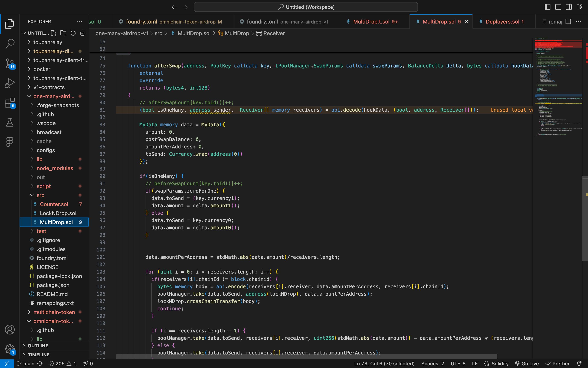Customize layout from title bar icon
588x368 pixels.
(x=579, y=7)
